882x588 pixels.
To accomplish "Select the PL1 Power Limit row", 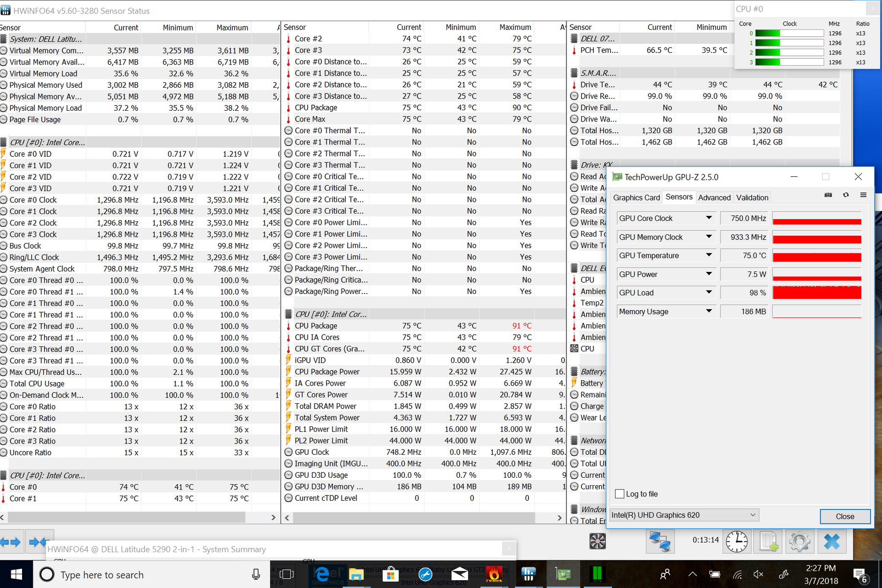I will [424, 429].
